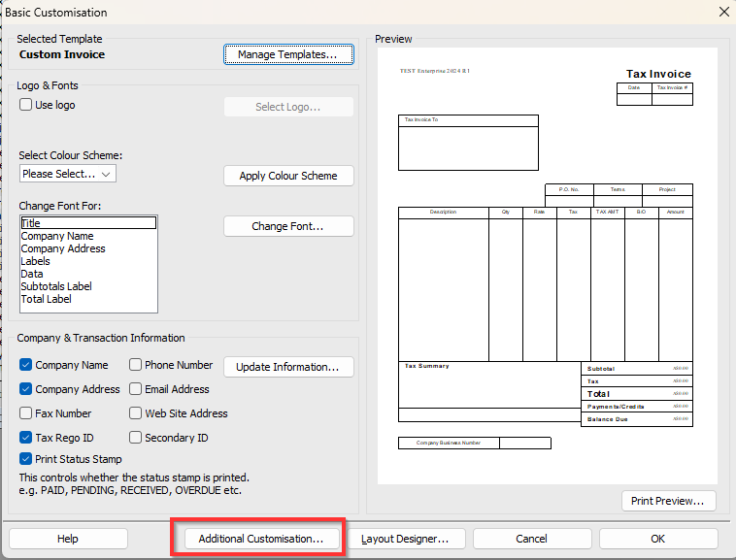Launch the Layout Designer
Image resolution: width=736 pixels, height=560 pixels.
pyautogui.click(x=406, y=539)
